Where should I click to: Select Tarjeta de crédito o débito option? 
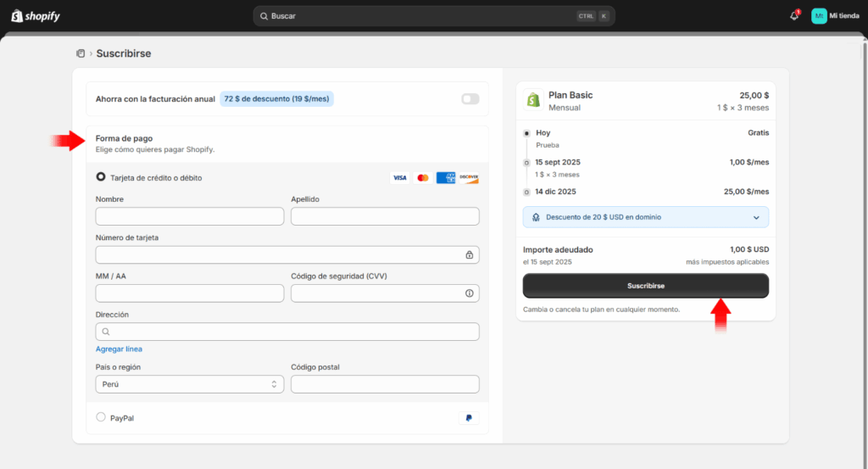pos(102,177)
